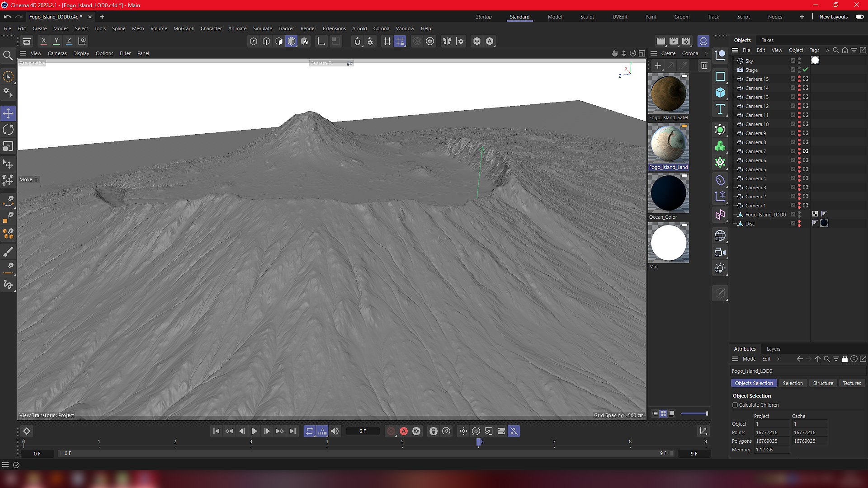Image resolution: width=868 pixels, height=488 pixels.
Task: Open material manager Create menu
Action: pos(668,53)
